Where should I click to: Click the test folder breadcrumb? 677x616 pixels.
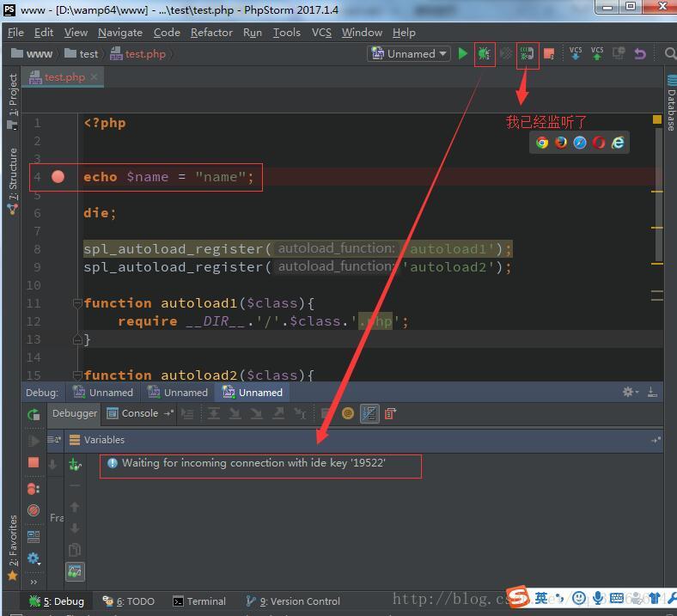coord(81,54)
